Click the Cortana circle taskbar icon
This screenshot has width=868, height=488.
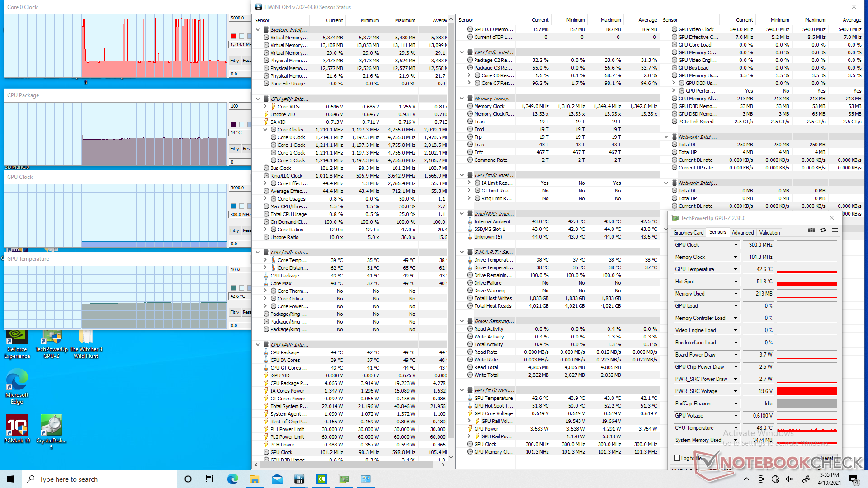[188, 479]
